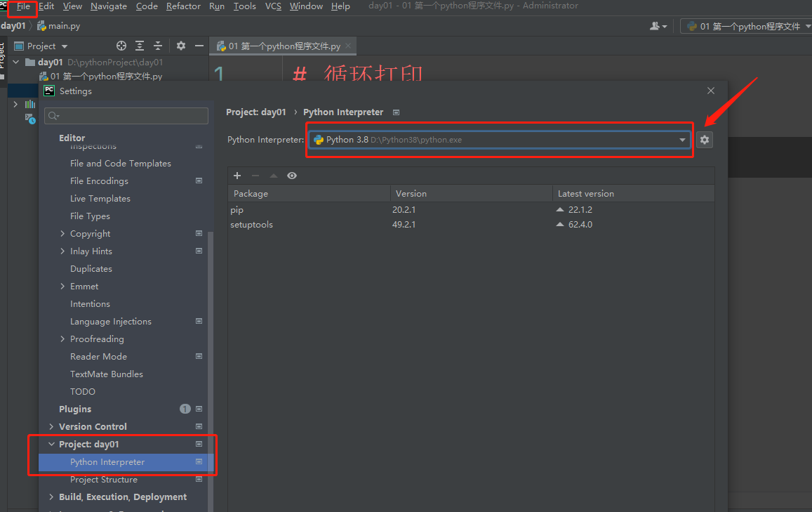812x512 pixels.
Task: Select the setuptools package row
Action: 471,224
